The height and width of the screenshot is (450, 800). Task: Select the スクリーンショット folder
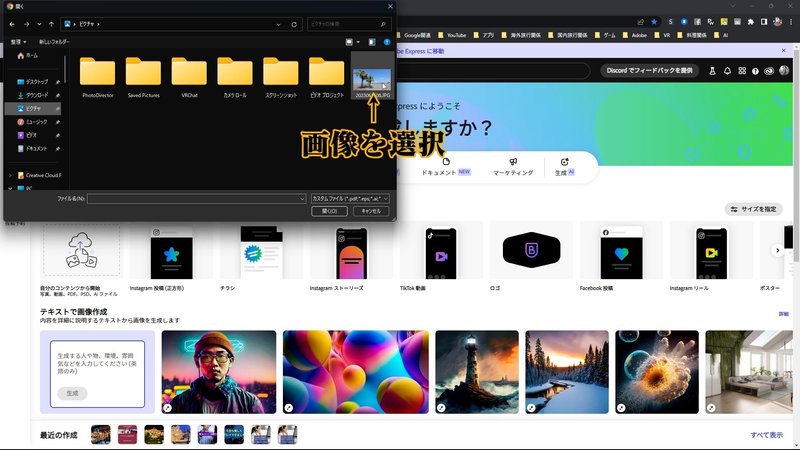tap(281, 77)
